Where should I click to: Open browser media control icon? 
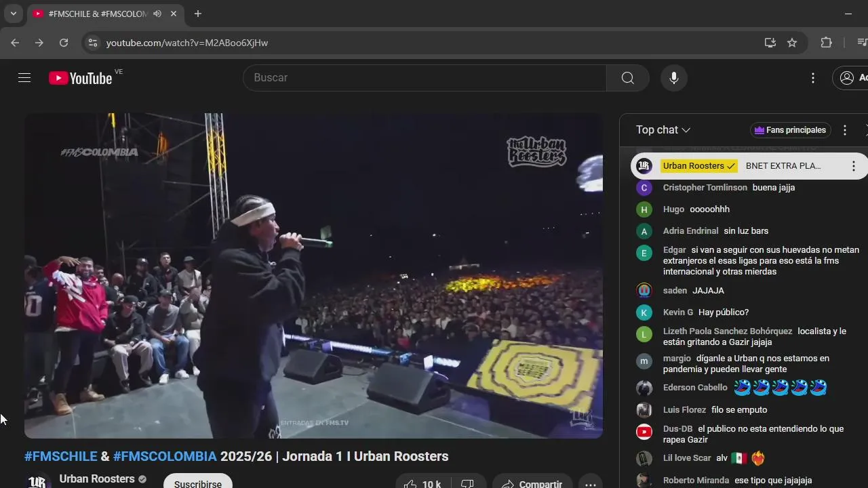[862, 43]
